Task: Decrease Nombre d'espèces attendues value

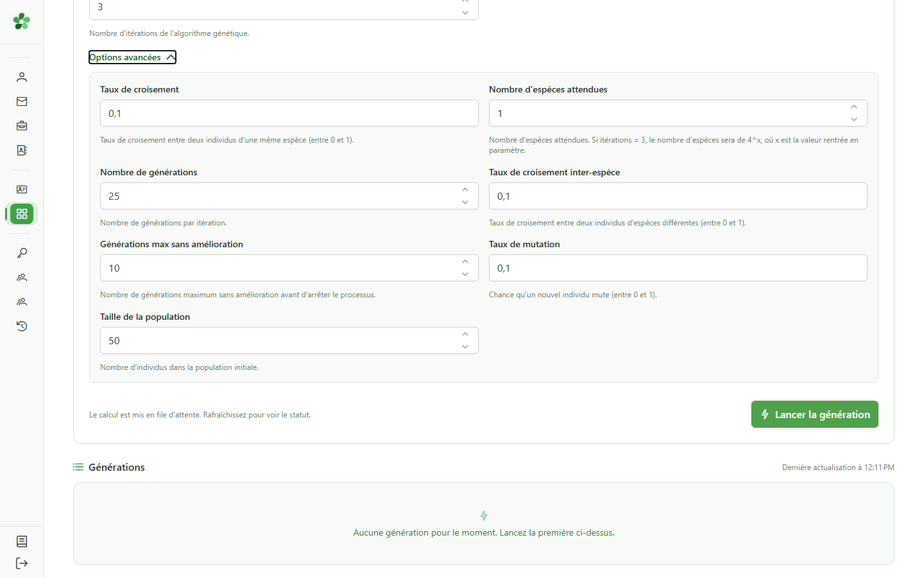Action: 854,119
